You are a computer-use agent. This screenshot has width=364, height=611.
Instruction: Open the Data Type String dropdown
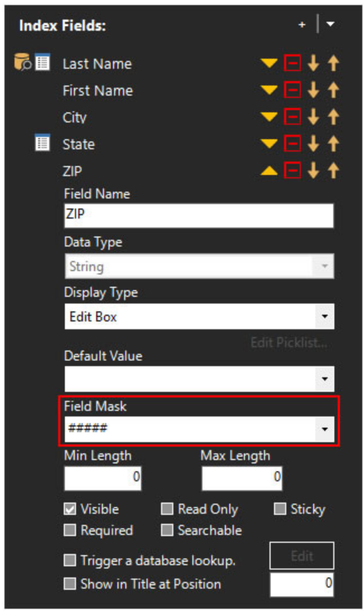(199, 266)
